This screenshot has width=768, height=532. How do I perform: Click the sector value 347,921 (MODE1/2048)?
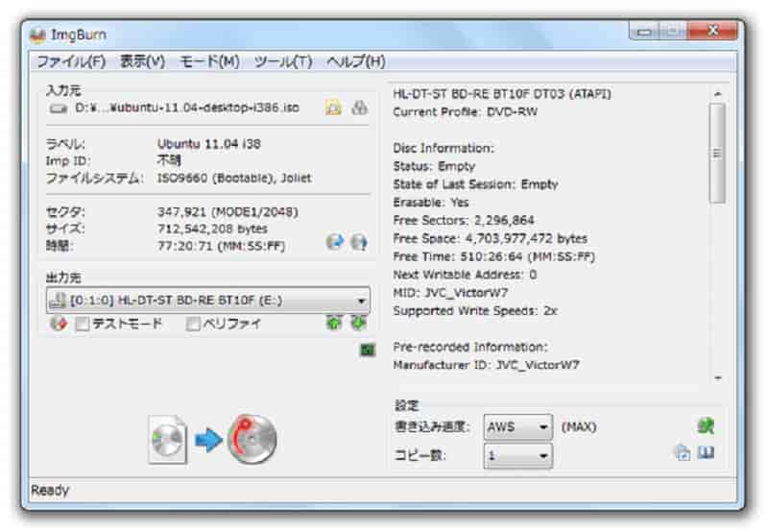[228, 212]
